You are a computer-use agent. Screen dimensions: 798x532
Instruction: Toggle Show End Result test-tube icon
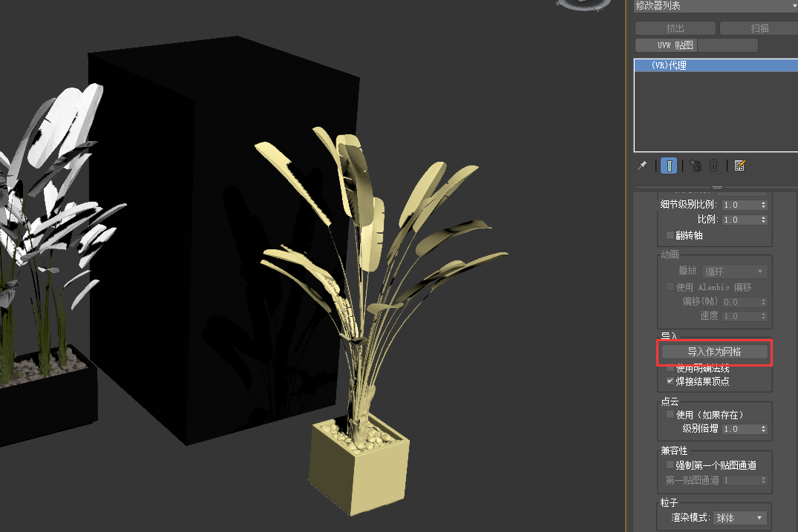tap(669, 165)
